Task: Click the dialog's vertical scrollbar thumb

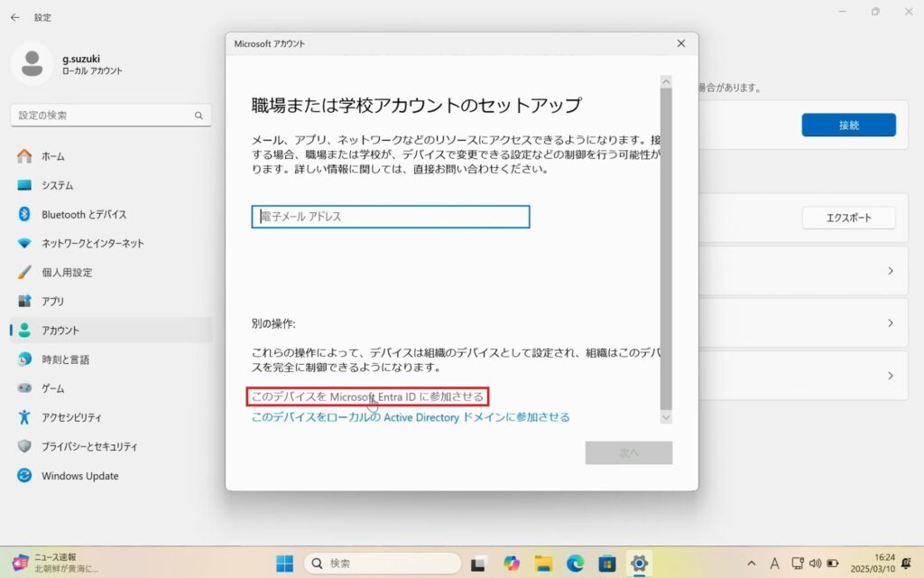Action: (x=666, y=248)
